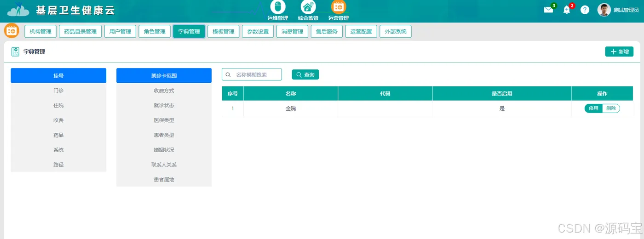Click the orange calendar icon beside 机构管理
Image resolution: width=644 pixels, height=239 pixels.
click(x=11, y=31)
